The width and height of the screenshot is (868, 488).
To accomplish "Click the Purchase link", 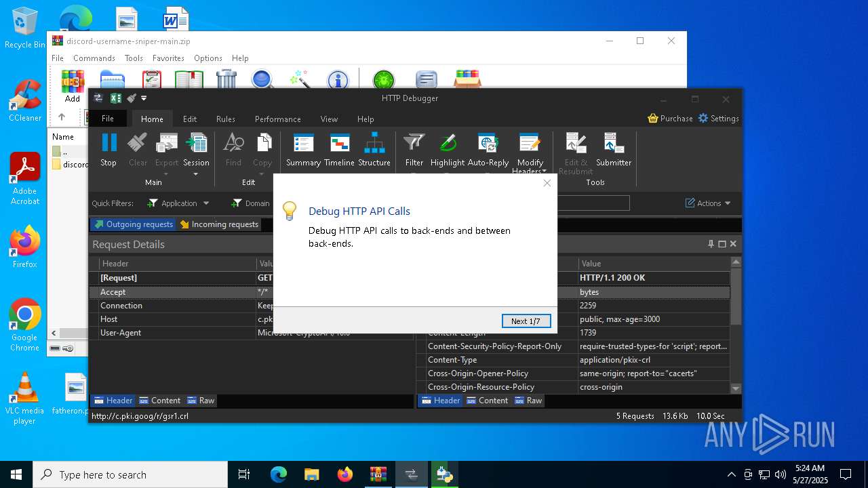I will click(670, 118).
